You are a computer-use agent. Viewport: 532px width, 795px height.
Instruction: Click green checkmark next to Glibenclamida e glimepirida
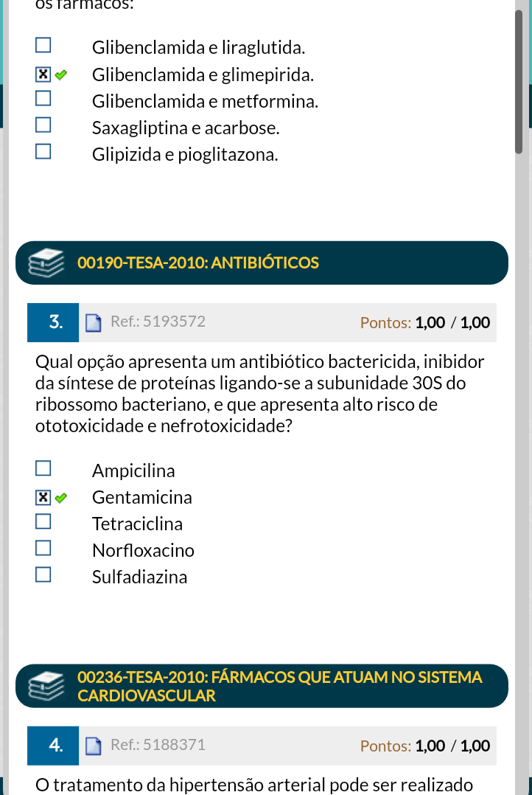click(61, 75)
